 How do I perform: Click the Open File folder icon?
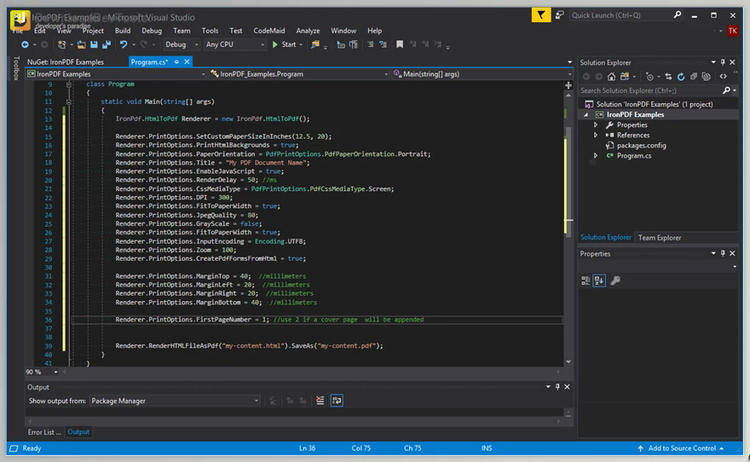pyautogui.click(x=81, y=44)
